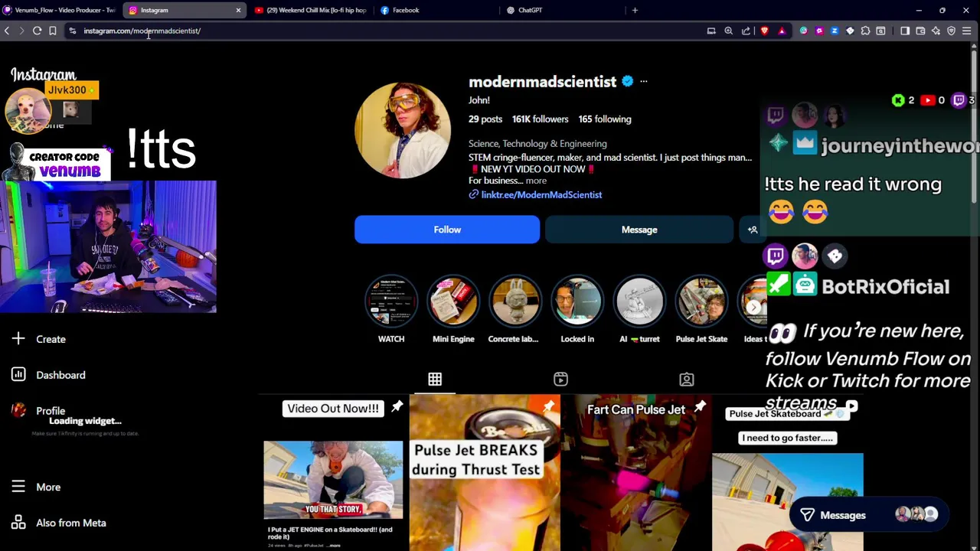Close the Instagram browser tab
The width and height of the screenshot is (980, 551).
point(238,10)
